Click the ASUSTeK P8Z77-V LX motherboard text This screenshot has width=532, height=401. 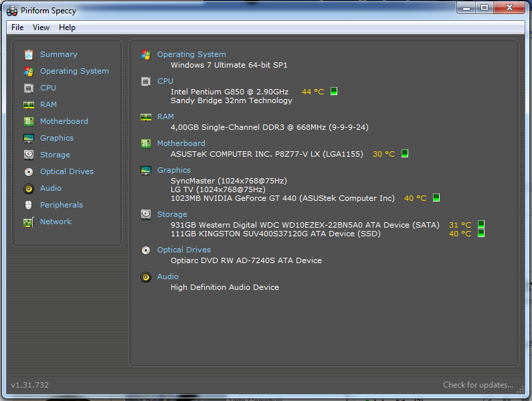[x=267, y=154]
